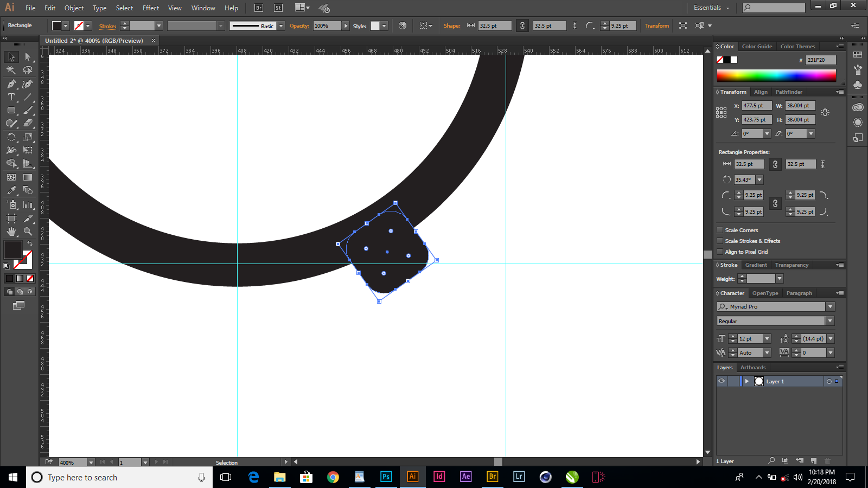Select the Rectangle shape tool
The height and width of the screenshot is (488, 868).
[x=11, y=110]
